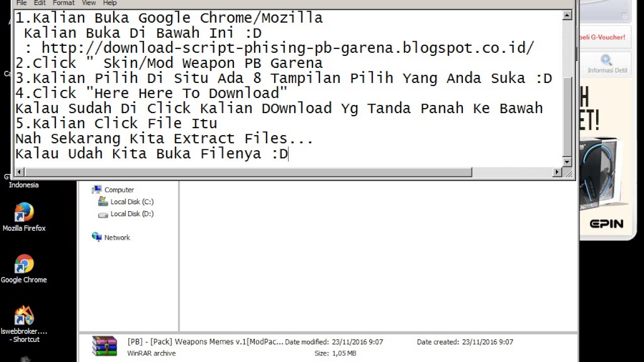This screenshot has height=362, width=644.
Task: Open the Edit menu in Notepad
Action: coord(40,3)
